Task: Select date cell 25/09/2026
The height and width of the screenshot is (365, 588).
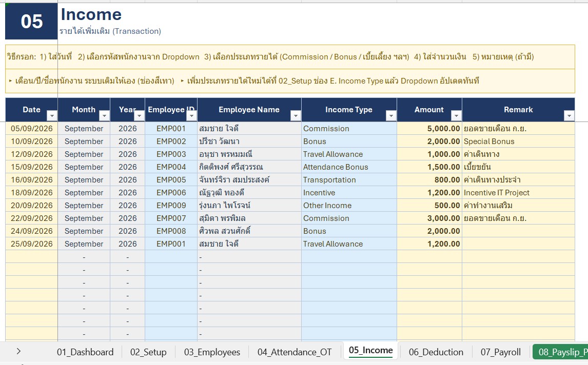Action: [31, 244]
